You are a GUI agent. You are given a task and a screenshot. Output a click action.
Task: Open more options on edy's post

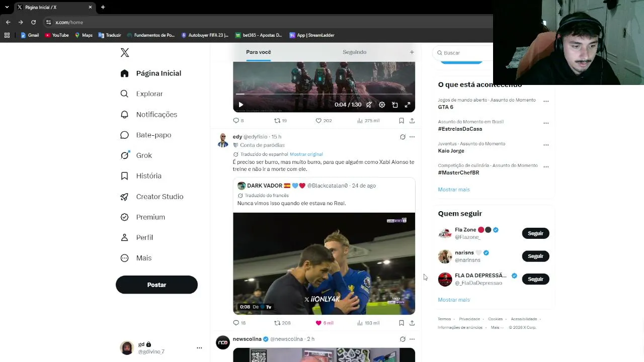point(412,137)
